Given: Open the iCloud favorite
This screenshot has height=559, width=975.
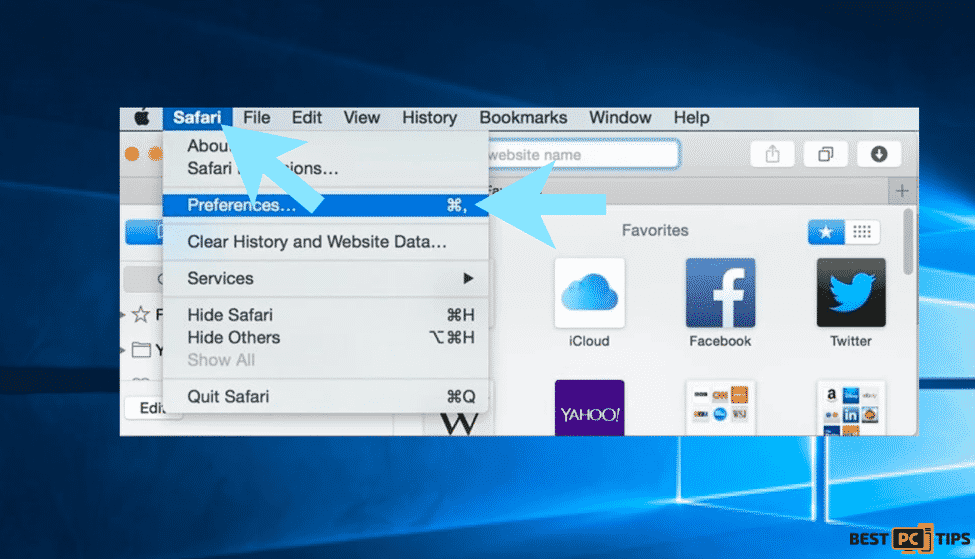Looking at the screenshot, I should [x=589, y=303].
